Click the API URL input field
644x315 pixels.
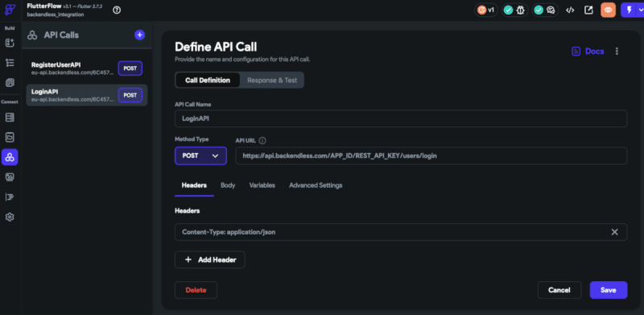point(431,155)
